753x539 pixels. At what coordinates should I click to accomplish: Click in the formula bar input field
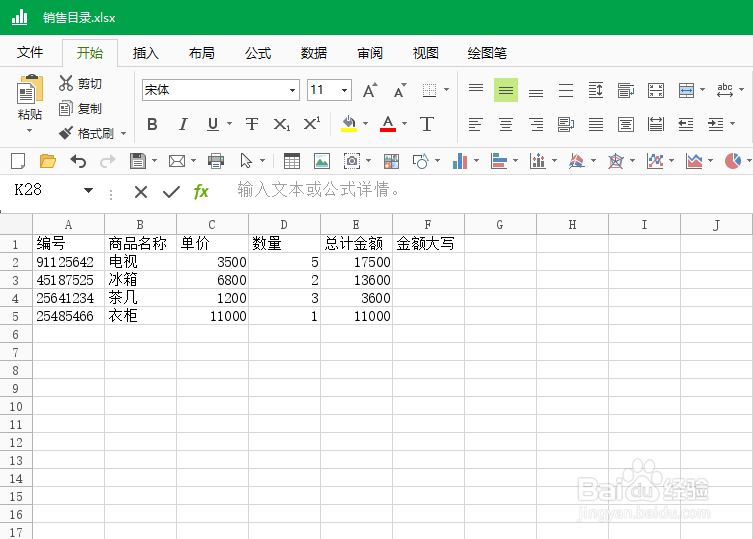point(490,190)
